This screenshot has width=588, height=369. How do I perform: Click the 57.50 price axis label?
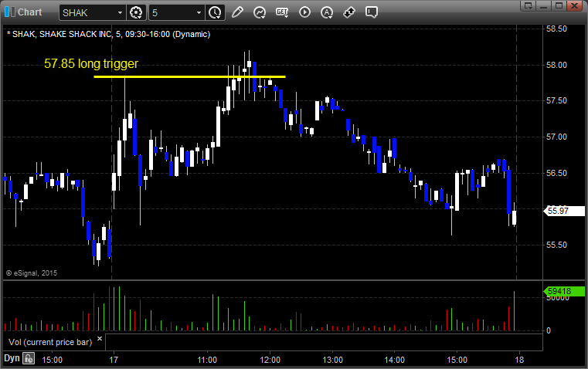557,101
